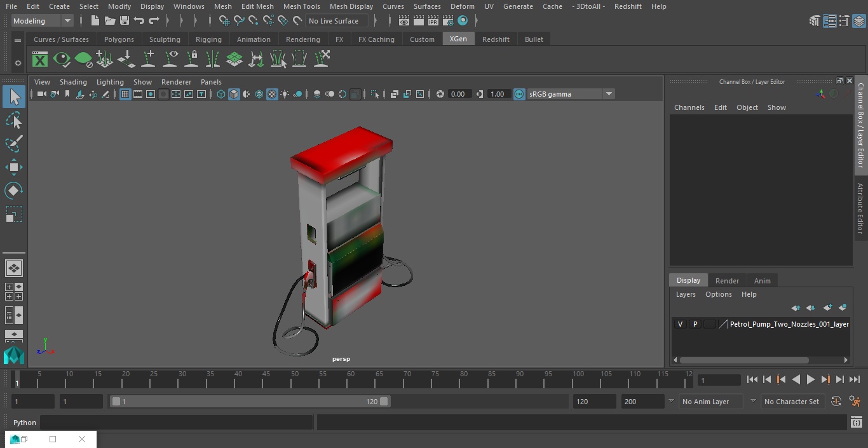Open animation preferences running man icon
Image resolution: width=868 pixels, height=448 pixels.
point(855,401)
